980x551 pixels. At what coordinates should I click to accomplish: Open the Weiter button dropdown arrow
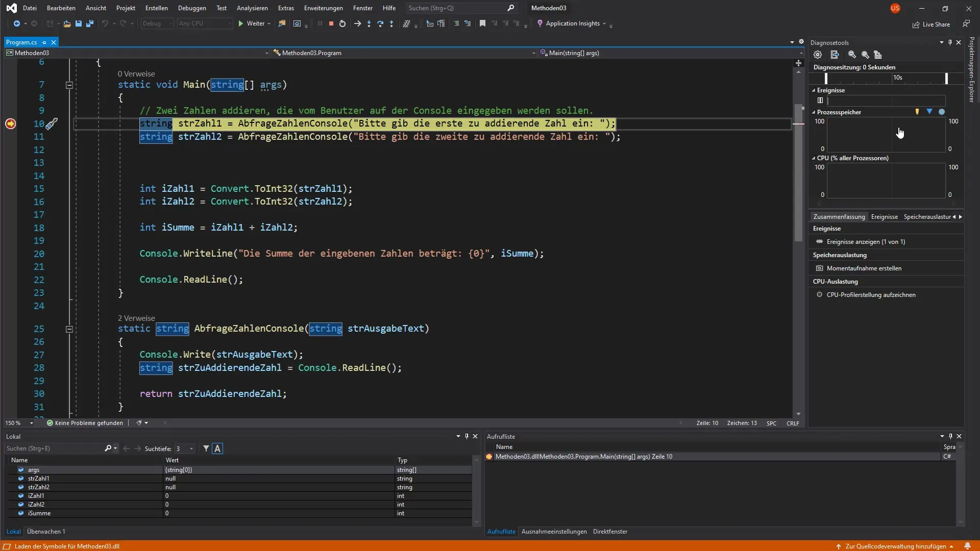pos(269,23)
